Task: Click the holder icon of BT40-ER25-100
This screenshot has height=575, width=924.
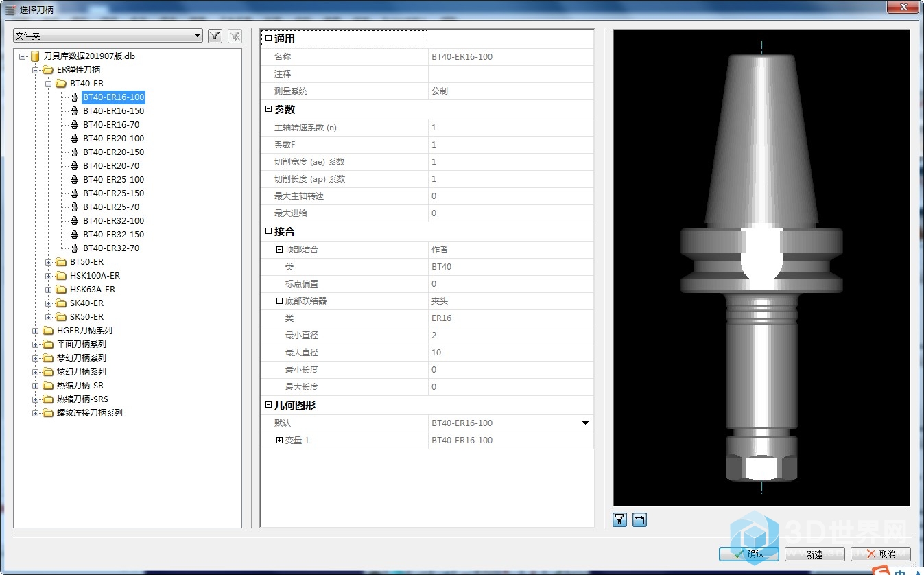Action: (75, 180)
